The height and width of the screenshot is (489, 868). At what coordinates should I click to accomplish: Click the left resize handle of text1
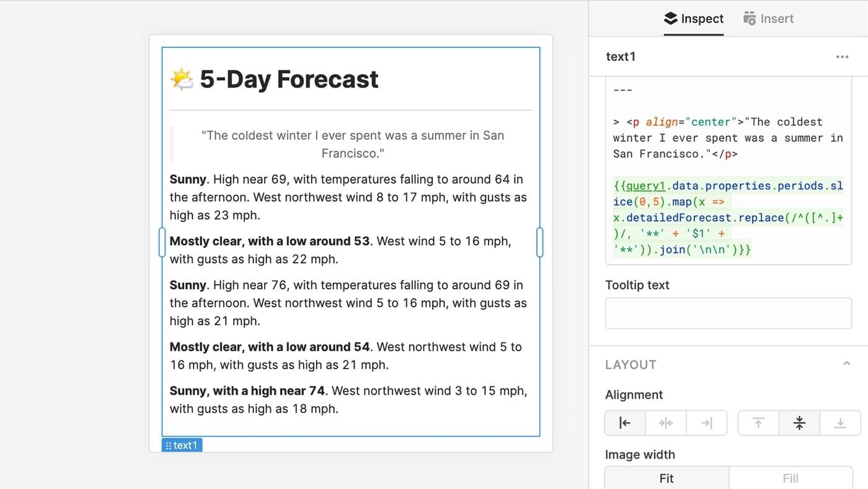click(x=162, y=243)
